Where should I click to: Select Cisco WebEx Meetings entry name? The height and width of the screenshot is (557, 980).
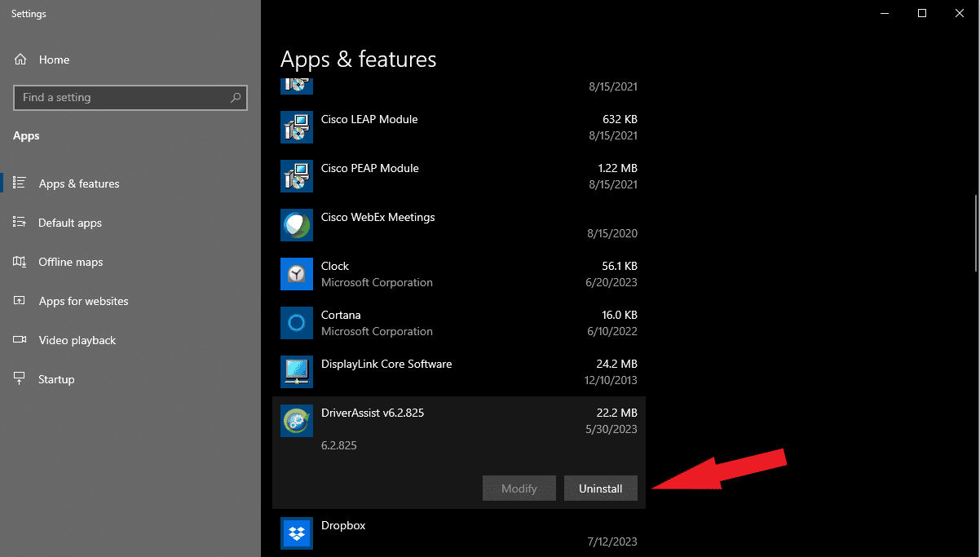point(378,217)
